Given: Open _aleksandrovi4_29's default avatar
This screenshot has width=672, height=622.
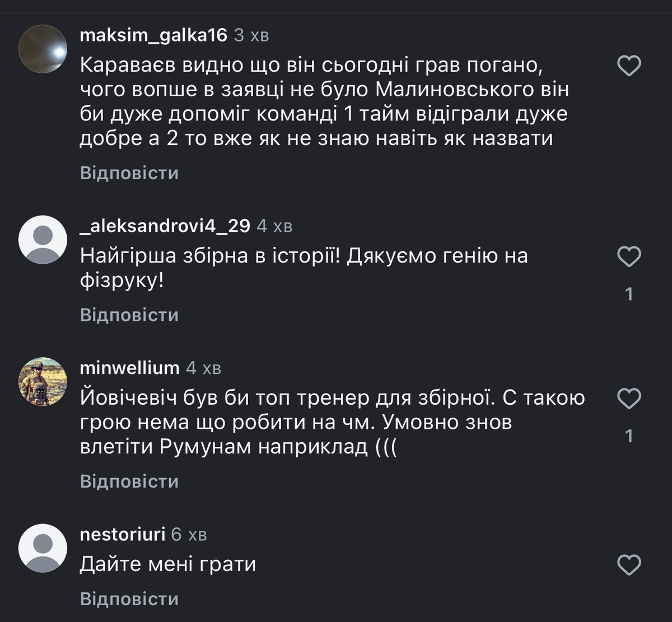Looking at the screenshot, I should [43, 240].
